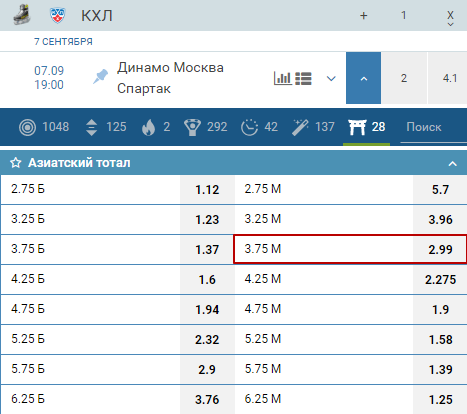The width and height of the screenshot is (467, 414).
Task: Expand the chevron beside match icons
Action: click(331, 79)
